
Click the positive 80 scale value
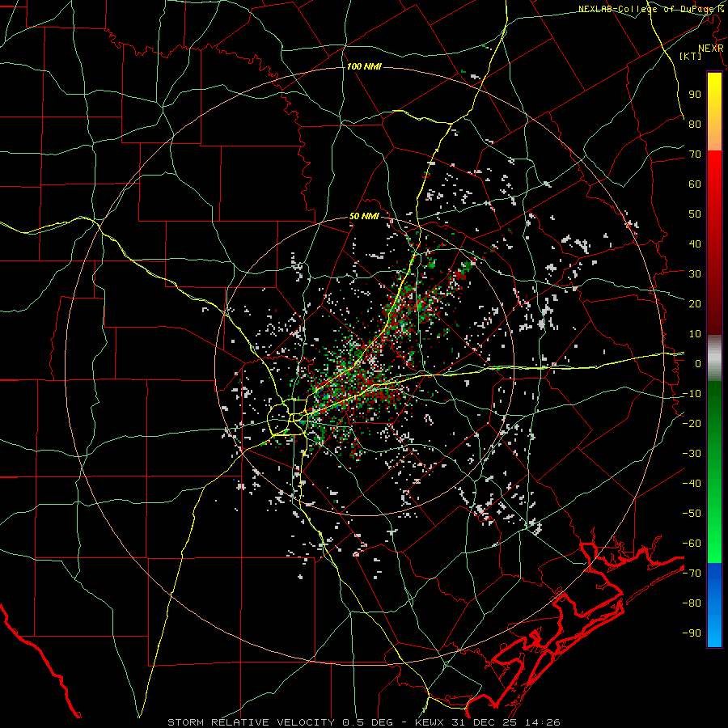[695, 124]
